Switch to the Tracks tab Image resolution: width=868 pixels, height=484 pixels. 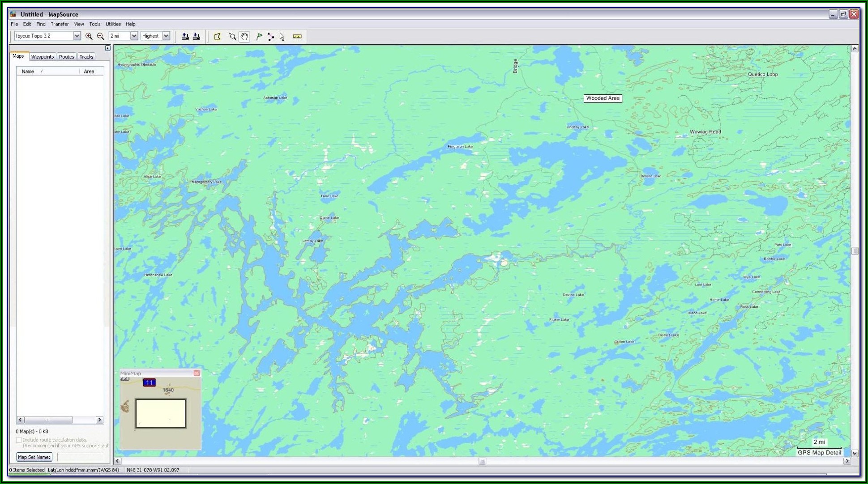point(86,57)
